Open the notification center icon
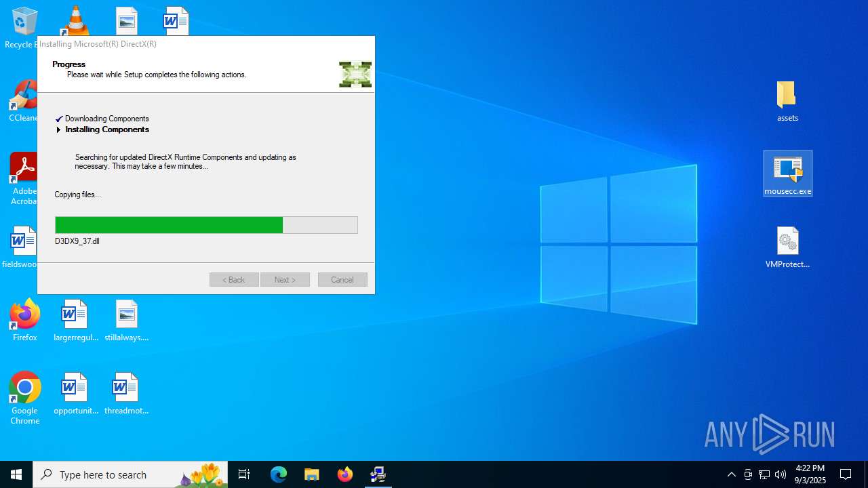This screenshot has height=488, width=868. pos(846,474)
